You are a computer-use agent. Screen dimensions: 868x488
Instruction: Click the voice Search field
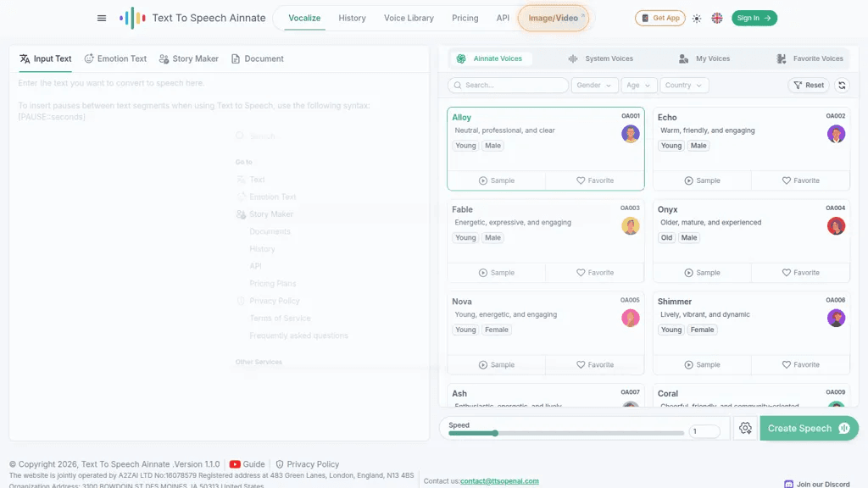[508, 86]
